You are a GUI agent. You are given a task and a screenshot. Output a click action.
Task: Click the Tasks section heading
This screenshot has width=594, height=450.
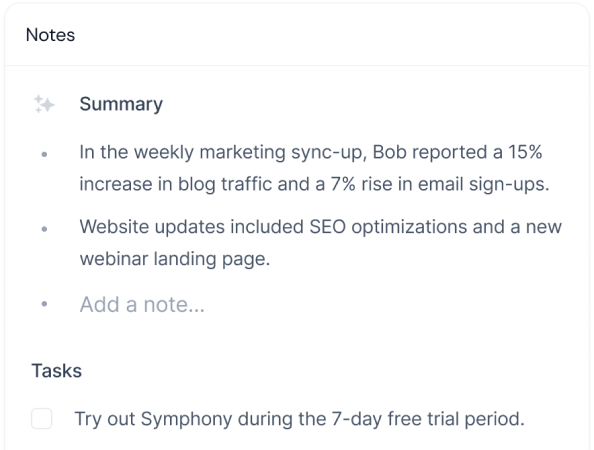pos(56,370)
